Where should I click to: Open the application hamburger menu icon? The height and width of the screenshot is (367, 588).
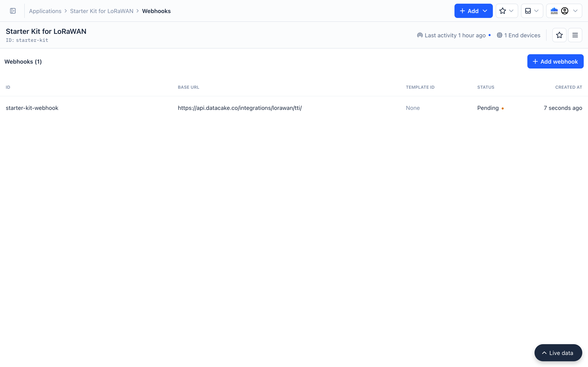575,35
